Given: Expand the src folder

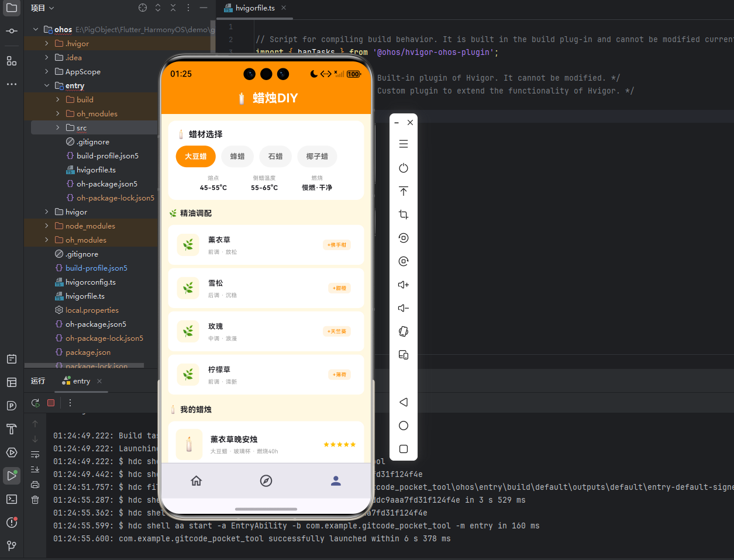Looking at the screenshot, I should click(x=58, y=127).
